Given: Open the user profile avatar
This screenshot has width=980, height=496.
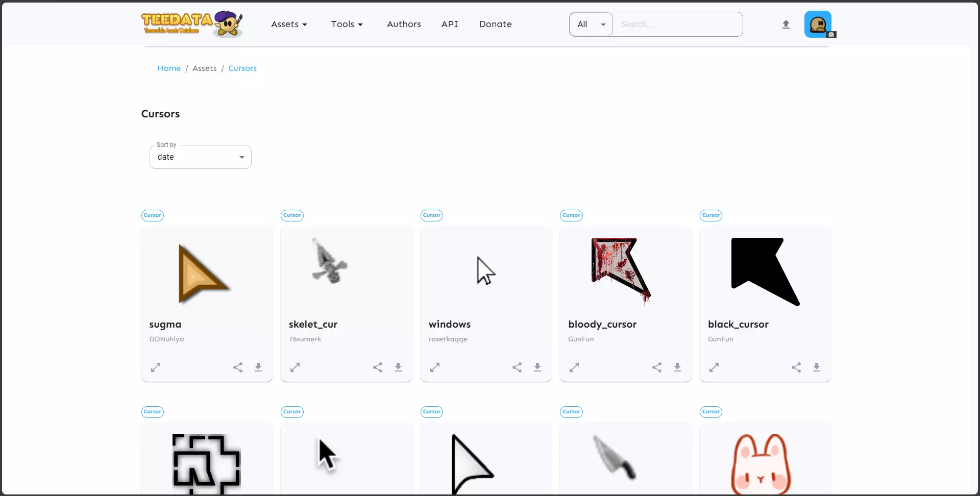Looking at the screenshot, I should point(818,24).
